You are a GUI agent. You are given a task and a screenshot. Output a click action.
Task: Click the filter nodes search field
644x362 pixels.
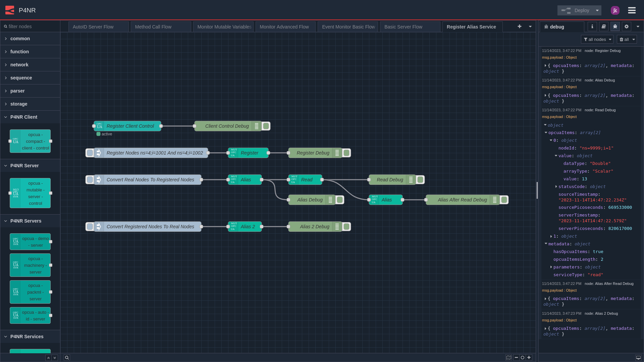(x=30, y=26)
